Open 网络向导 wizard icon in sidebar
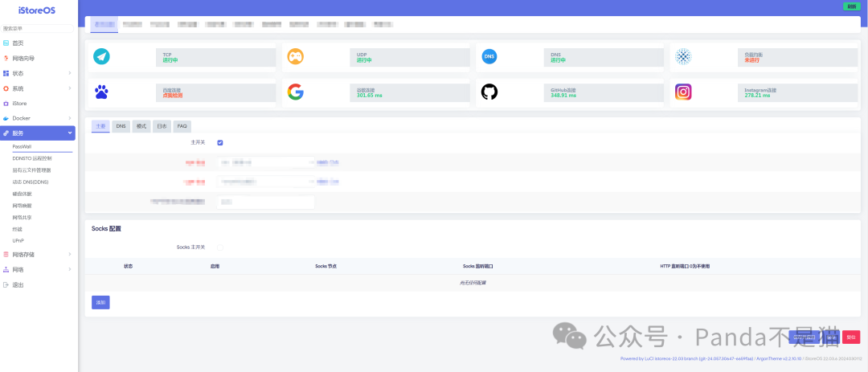Screen dimensions: 868x372 [6, 58]
